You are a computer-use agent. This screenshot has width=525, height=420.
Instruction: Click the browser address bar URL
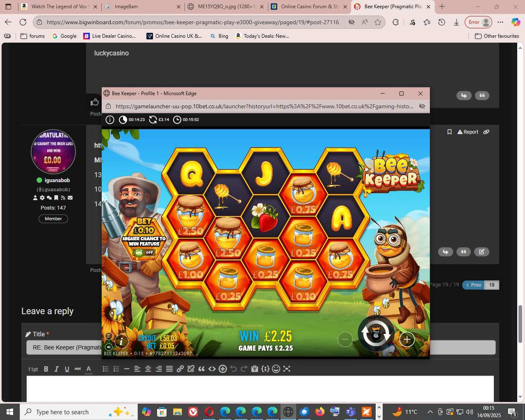pos(193,22)
